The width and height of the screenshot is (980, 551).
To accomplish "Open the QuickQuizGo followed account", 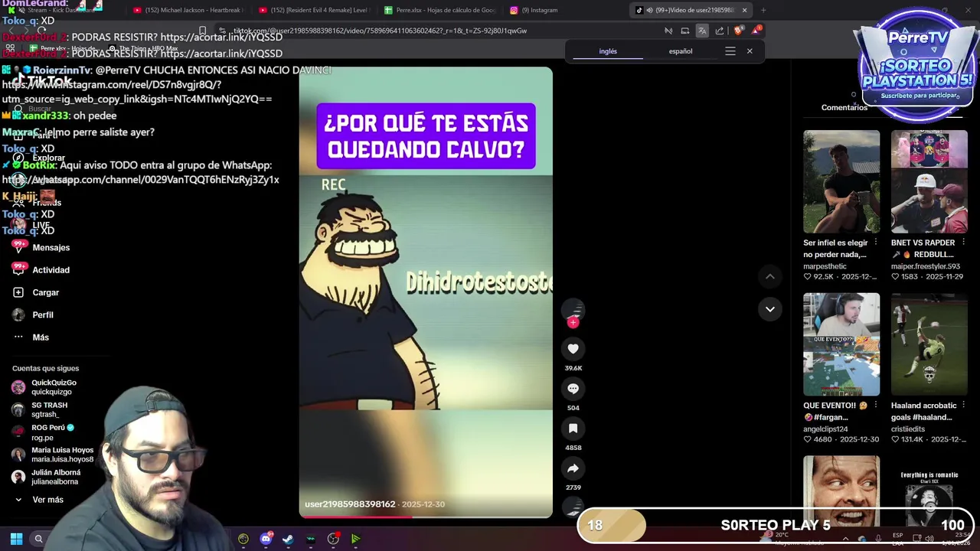I will (x=44, y=387).
